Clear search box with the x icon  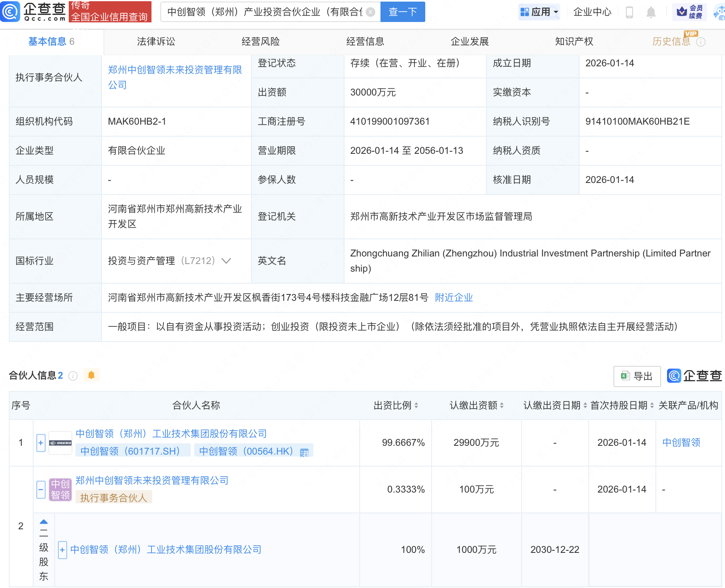click(x=371, y=12)
